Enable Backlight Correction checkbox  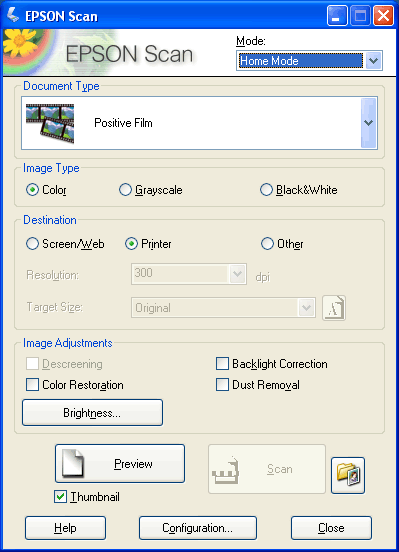click(x=222, y=364)
